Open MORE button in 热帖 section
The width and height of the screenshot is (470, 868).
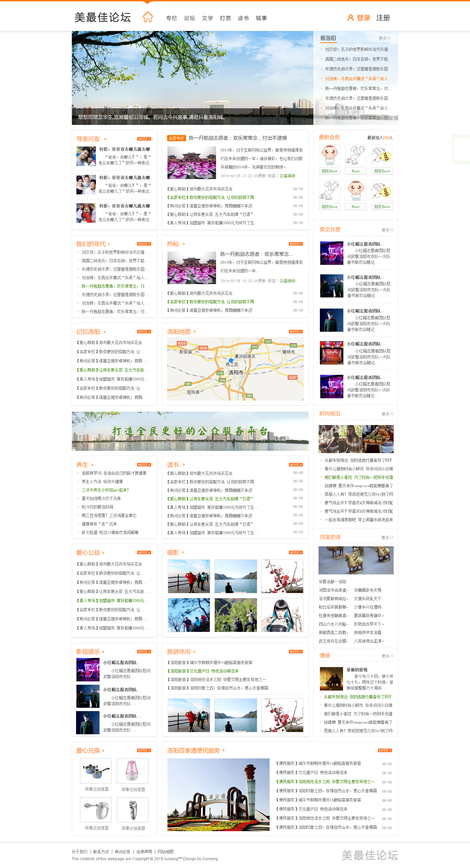click(x=295, y=244)
